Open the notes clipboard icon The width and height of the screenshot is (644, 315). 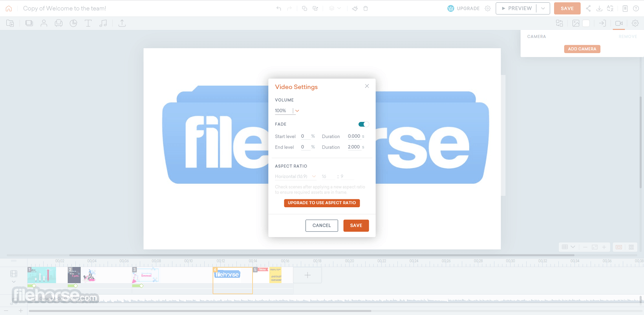(x=625, y=8)
